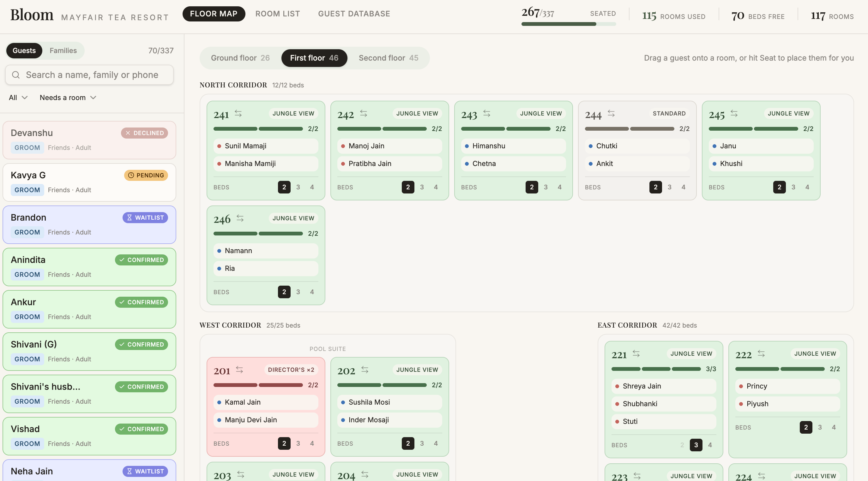Screen dimensions: 868x481
Task: Switch to Second floor 45
Action: (x=388, y=58)
